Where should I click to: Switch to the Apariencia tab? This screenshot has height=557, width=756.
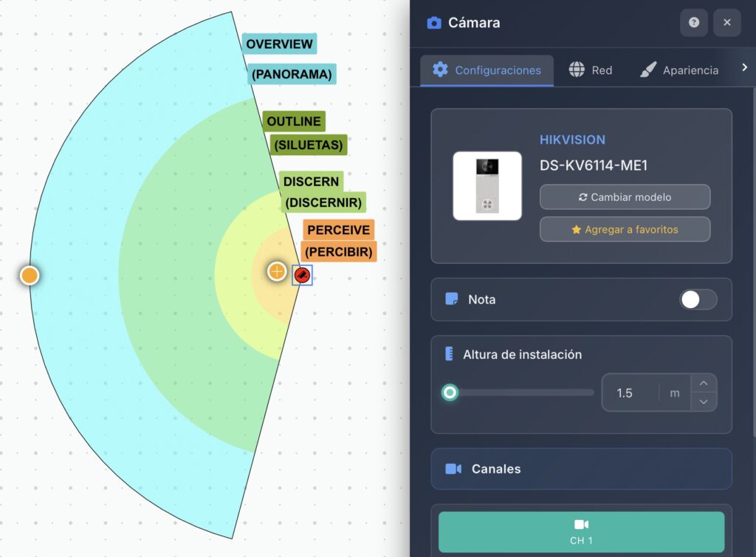click(679, 70)
